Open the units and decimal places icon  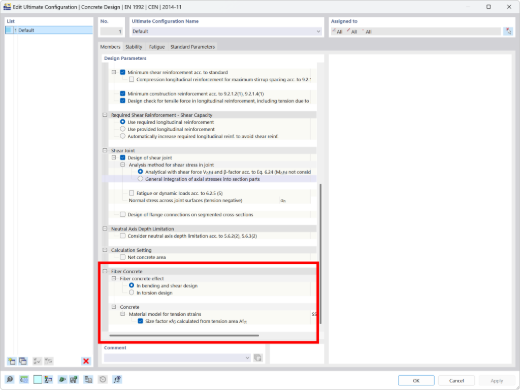[24, 379]
